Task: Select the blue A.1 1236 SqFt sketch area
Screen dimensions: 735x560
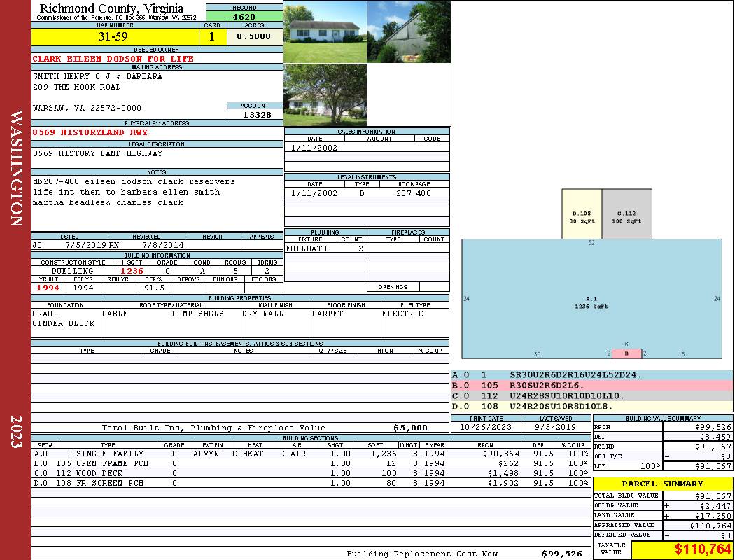Action: pos(591,302)
